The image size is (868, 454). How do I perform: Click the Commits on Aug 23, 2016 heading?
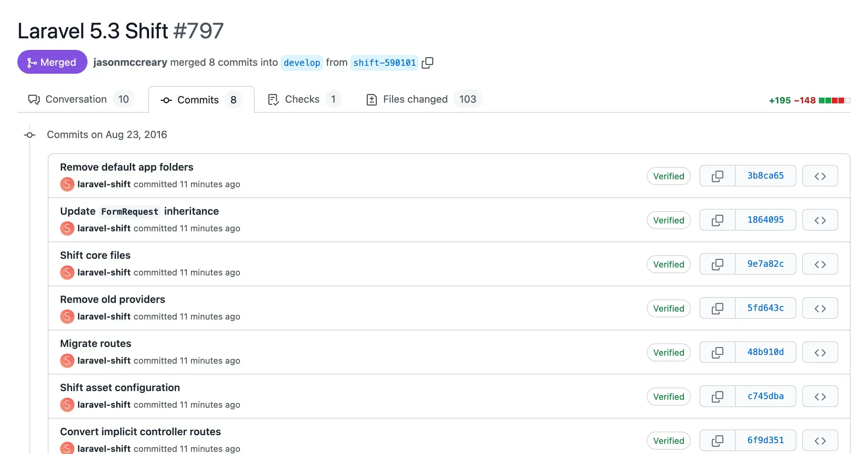pos(107,134)
